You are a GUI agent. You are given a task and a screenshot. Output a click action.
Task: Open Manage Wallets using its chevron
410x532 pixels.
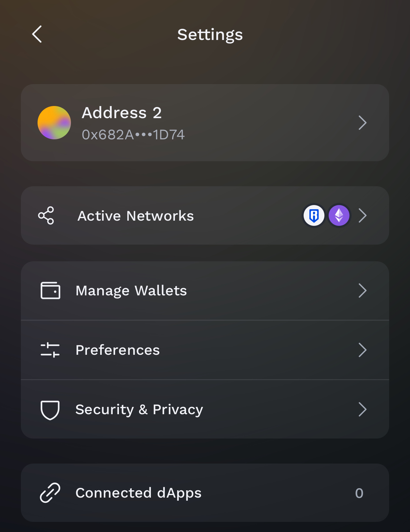[363, 290]
